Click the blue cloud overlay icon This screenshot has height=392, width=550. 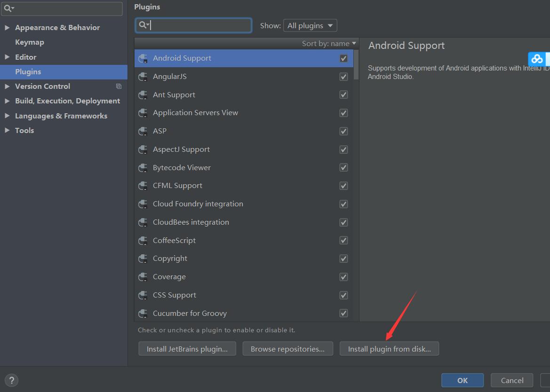pyautogui.click(x=537, y=59)
